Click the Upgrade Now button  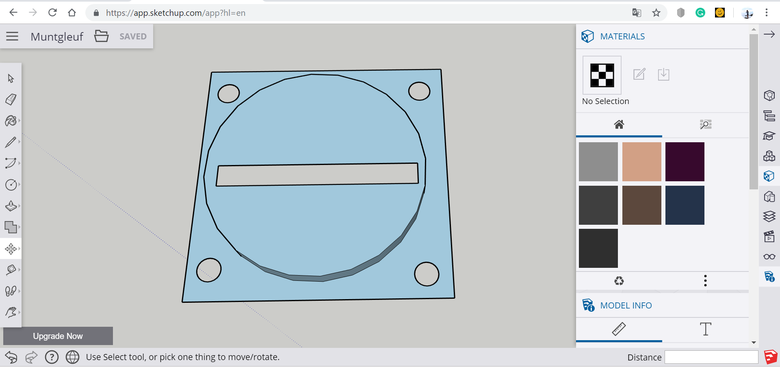[x=58, y=336]
